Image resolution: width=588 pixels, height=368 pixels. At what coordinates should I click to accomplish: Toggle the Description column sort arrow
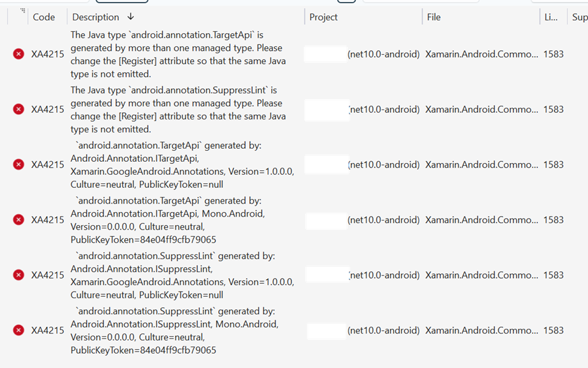pos(131,16)
